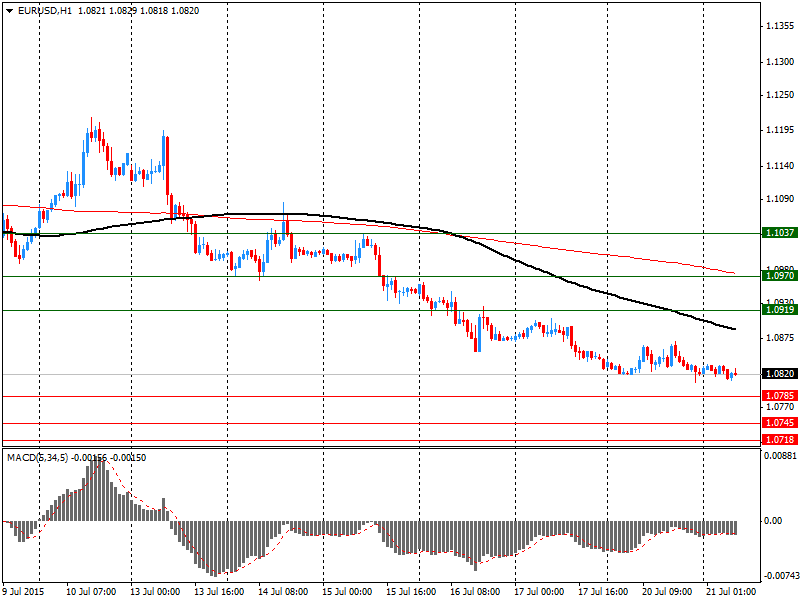Click the 17 Jul 00:00 time label
This screenshot has width=800, height=600.
[x=539, y=592]
